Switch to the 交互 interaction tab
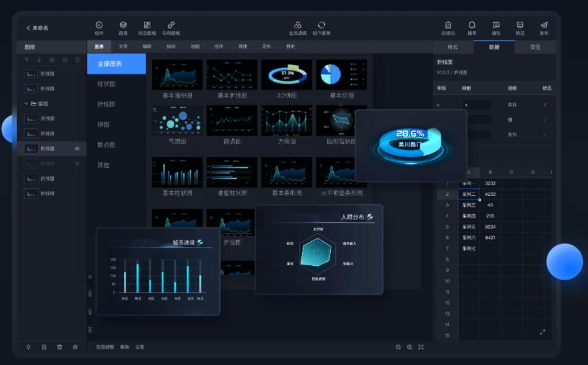 click(535, 47)
